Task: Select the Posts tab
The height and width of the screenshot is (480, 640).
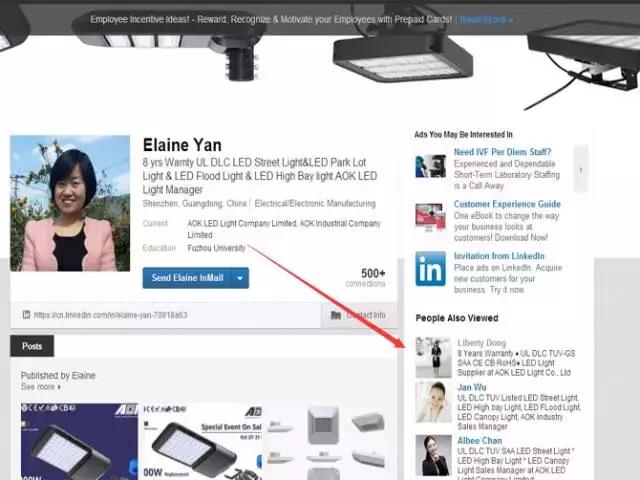Action: click(32, 346)
